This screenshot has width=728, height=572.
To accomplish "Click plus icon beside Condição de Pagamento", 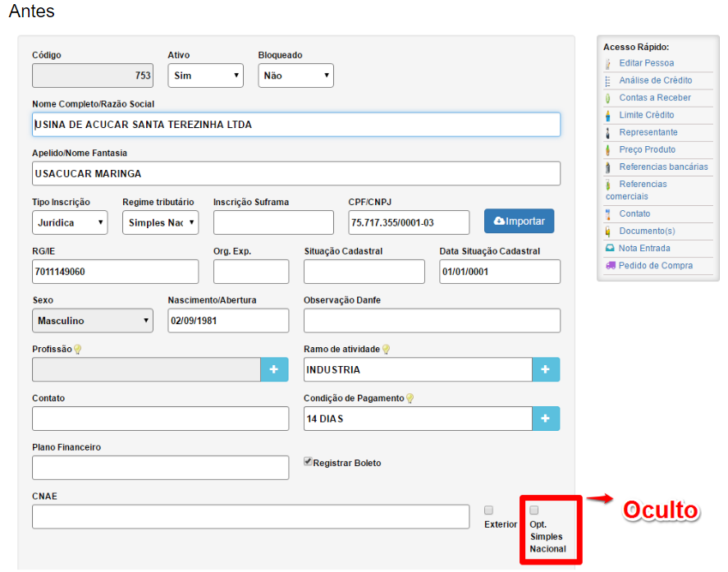I will pos(546,419).
